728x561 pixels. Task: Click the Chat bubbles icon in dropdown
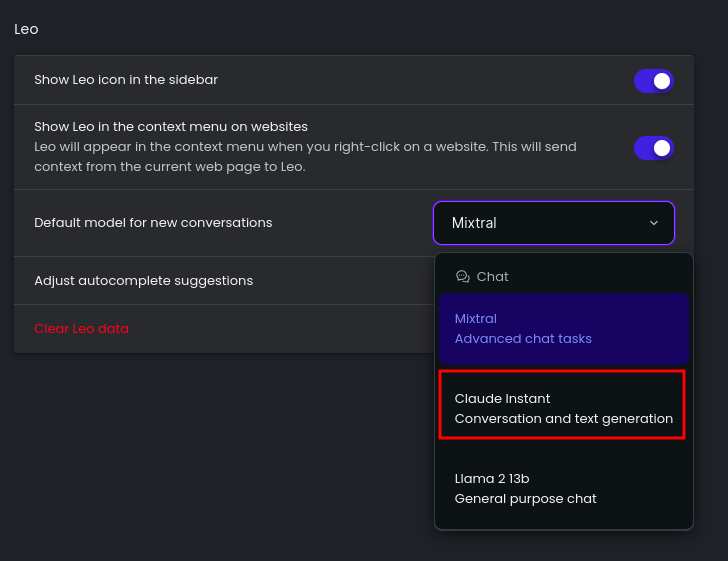point(462,277)
